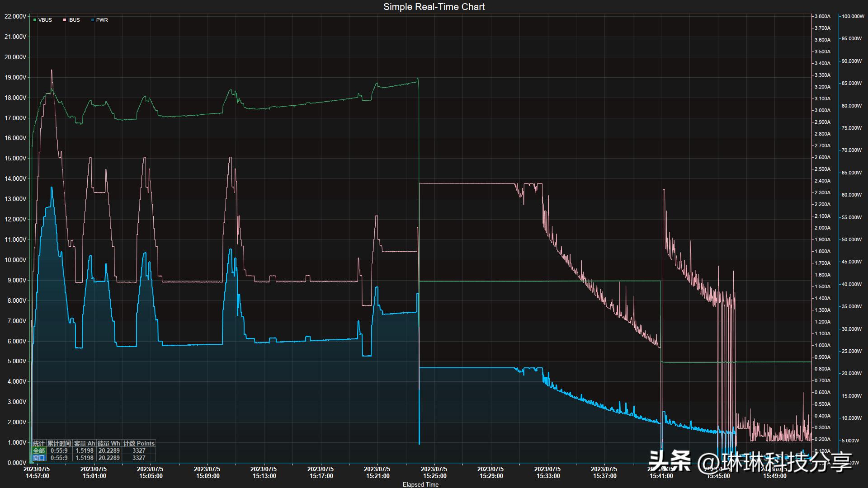Viewport: 868px width, 488px height.
Task: Click the Elapsed Time axis label
Action: point(420,484)
